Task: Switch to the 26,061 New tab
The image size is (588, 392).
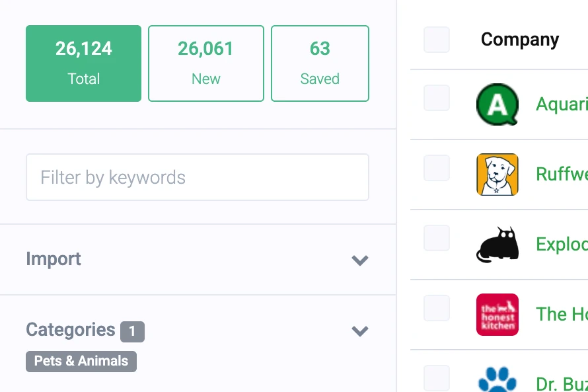Action: (x=205, y=63)
